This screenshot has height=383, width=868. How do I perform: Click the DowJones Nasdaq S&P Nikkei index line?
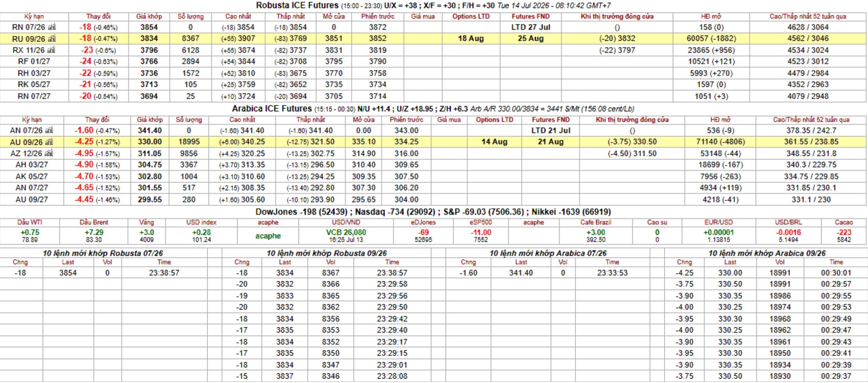[x=433, y=211]
